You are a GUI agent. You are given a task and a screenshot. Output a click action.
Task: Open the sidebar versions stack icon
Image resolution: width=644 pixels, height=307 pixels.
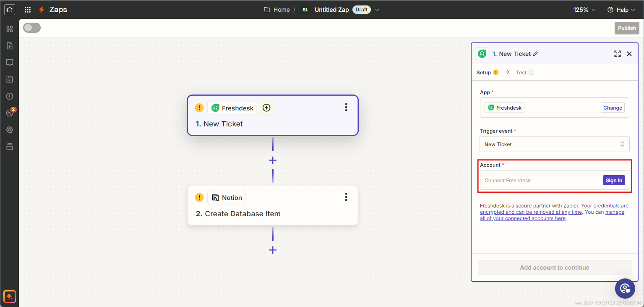[x=10, y=147]
